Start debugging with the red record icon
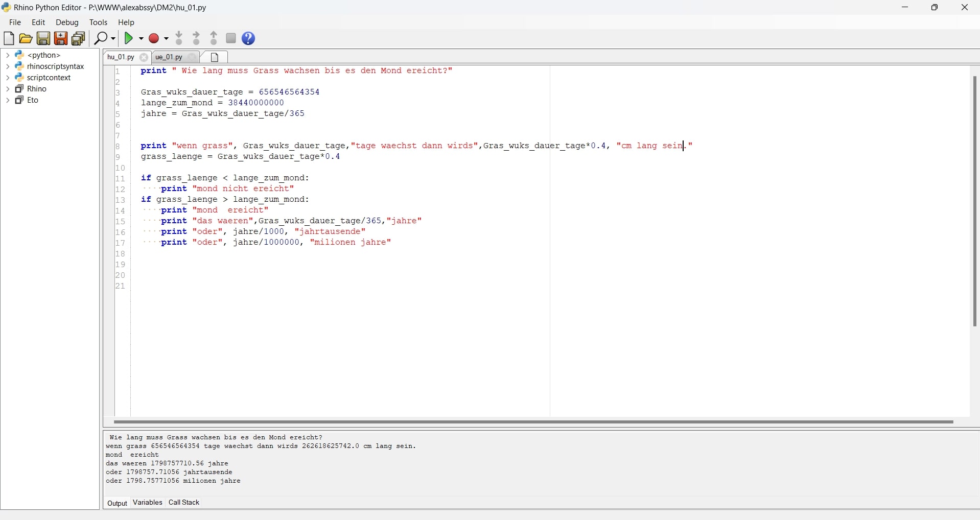Image resolution: width=980 pixels, height=520 pixels. (154, 38)
